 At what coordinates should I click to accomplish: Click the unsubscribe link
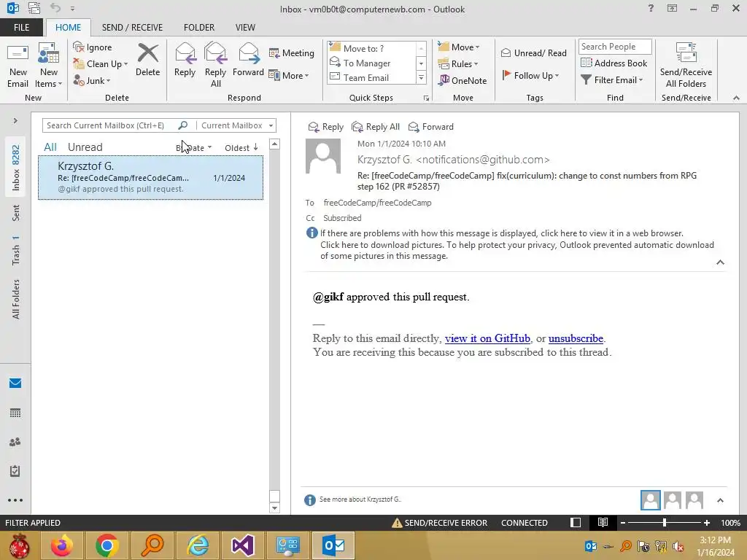pyautogui.click(x=576, y=338)
